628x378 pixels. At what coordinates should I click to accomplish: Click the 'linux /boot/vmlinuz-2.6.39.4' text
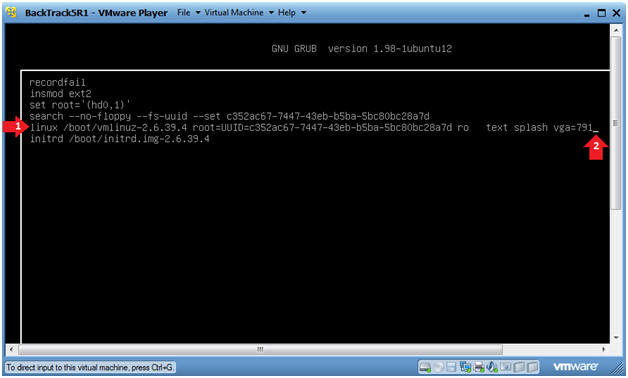(x=108, y=127)
